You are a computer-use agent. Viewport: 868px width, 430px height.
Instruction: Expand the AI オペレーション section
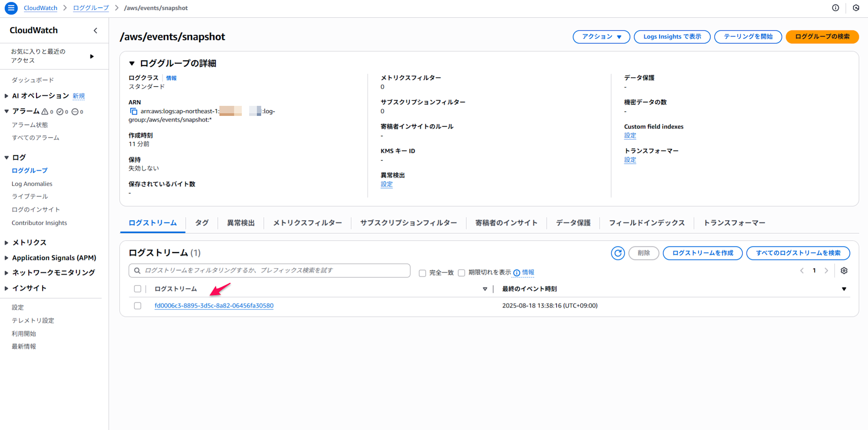pos(7,96)
